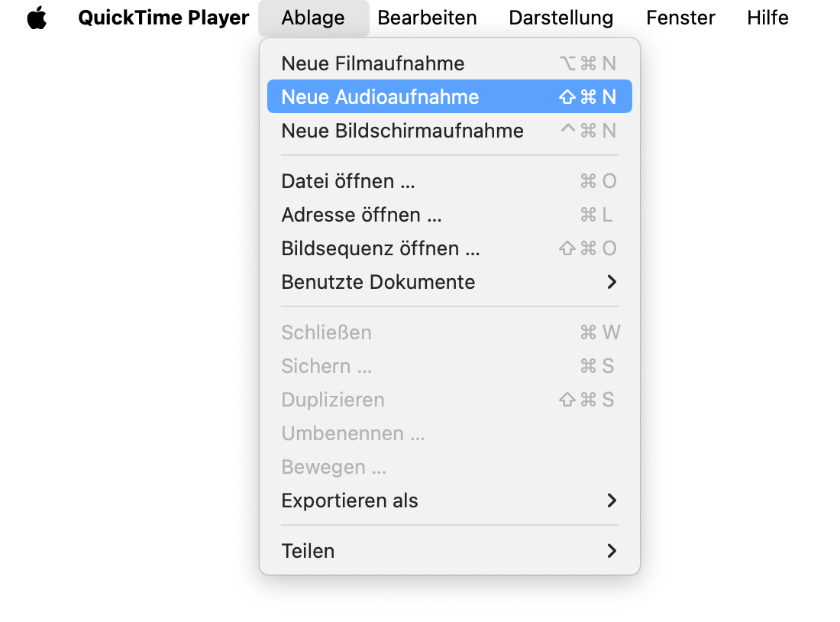Image resolution: width=840 pixels, height=622 pixels.
Task: Select Bildsequenz öffnen …
Action: (x=380, y=248)
